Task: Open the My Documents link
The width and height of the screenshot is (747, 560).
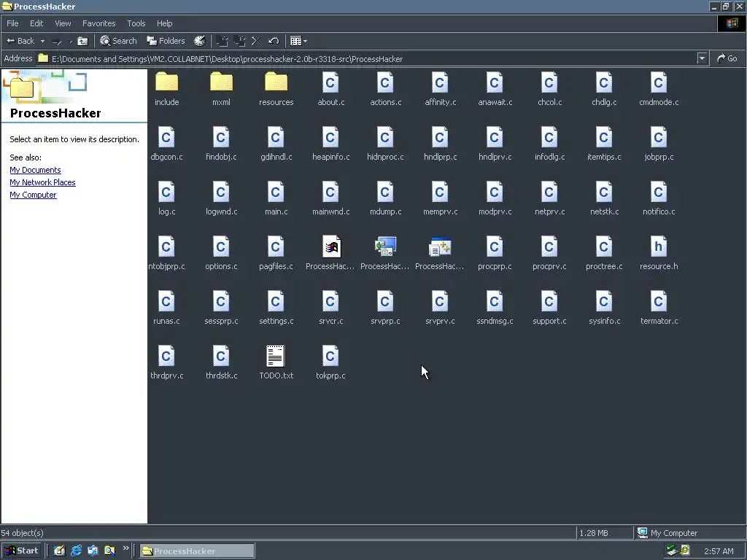Action: pos(35,170)
